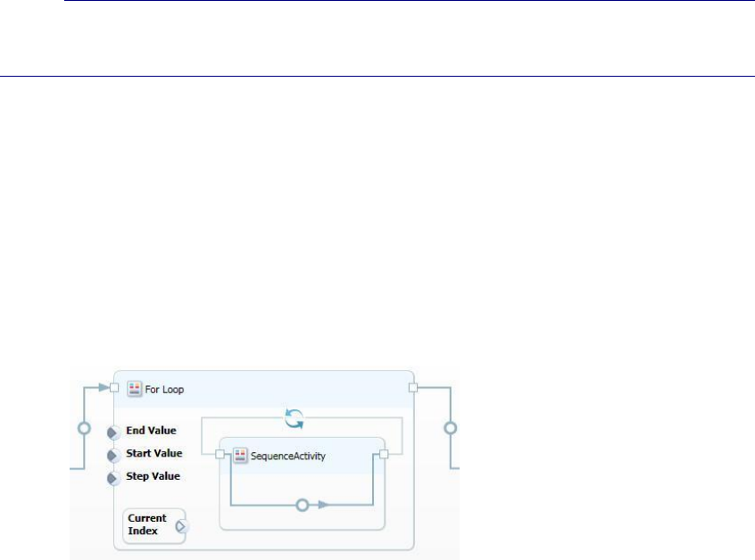Select the SequenceActivity title text
This screenshot has width=755, height=560.
[x=288, y=456]
